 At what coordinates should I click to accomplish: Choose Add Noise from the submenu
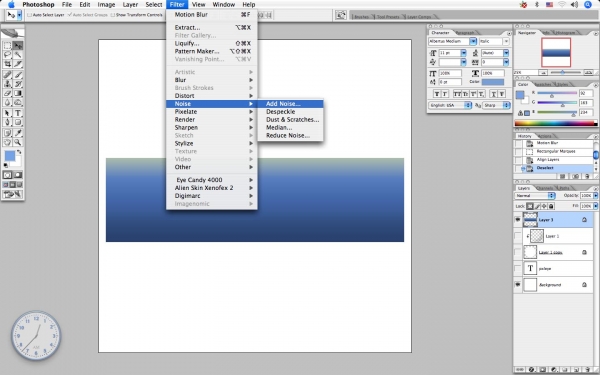coord(290,104)
